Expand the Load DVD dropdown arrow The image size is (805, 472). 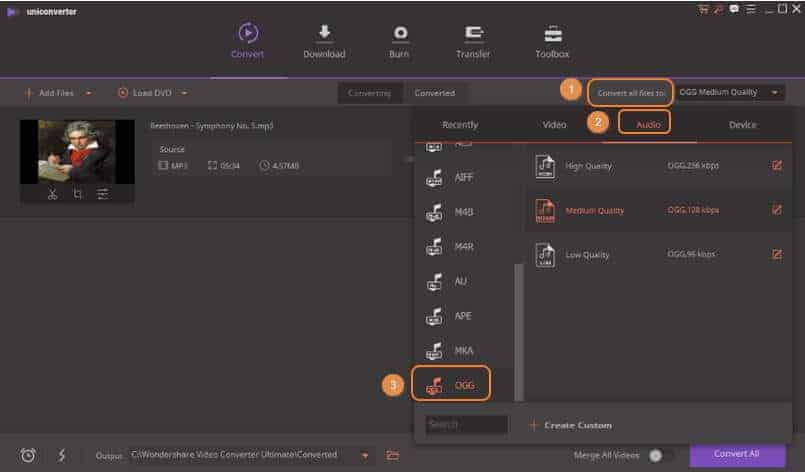point(184,93)
